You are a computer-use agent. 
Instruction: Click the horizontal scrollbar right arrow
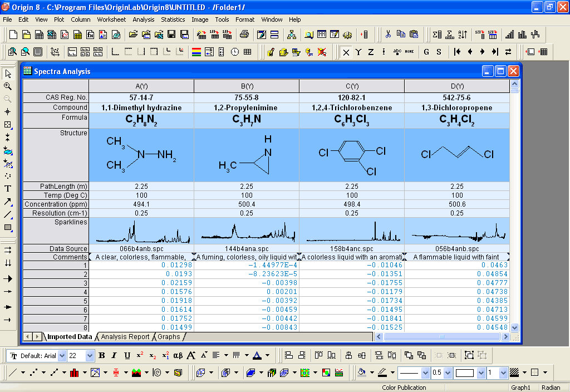coord(505,337)
